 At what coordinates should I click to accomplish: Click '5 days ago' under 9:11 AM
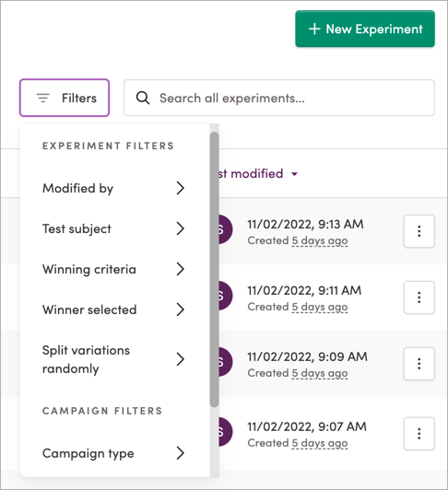pos(320,307)
